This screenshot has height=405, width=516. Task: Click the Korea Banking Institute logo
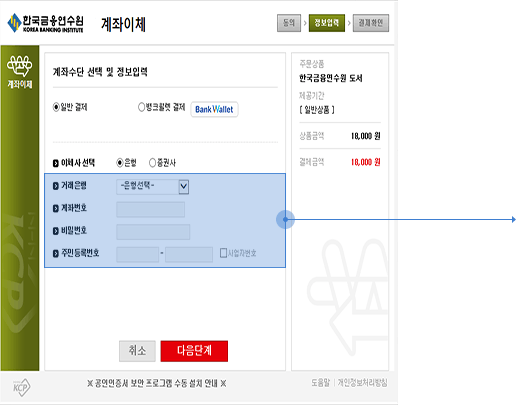point(45,23)
